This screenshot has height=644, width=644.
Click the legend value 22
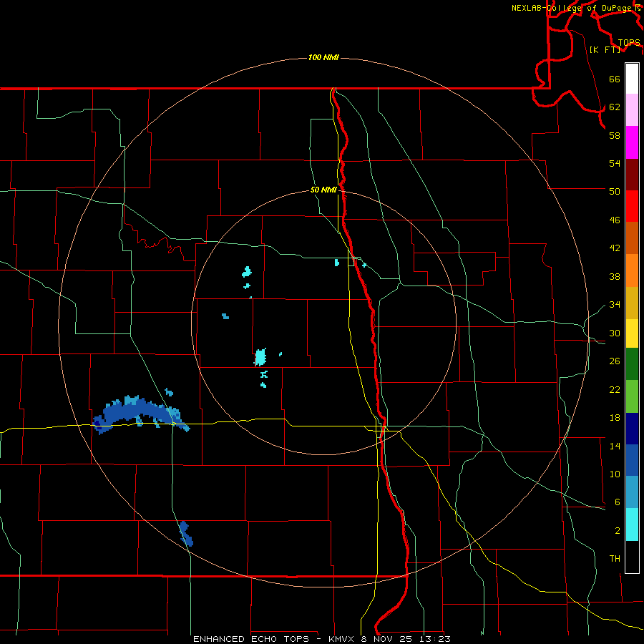[x=615, y=389]
